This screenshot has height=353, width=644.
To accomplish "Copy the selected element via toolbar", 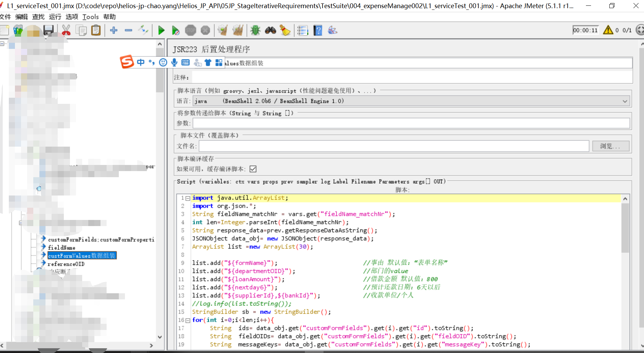I will (x=81, y=30).
